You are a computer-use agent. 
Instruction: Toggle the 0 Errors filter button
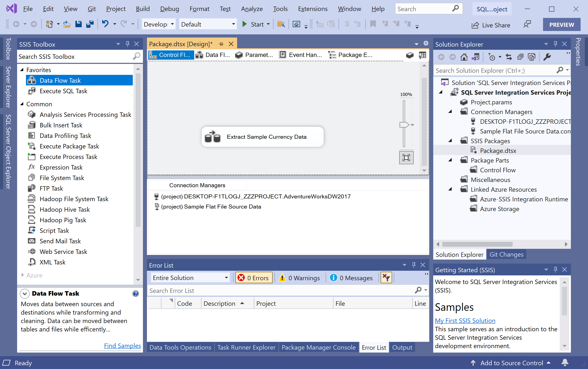tap(254, 278)
